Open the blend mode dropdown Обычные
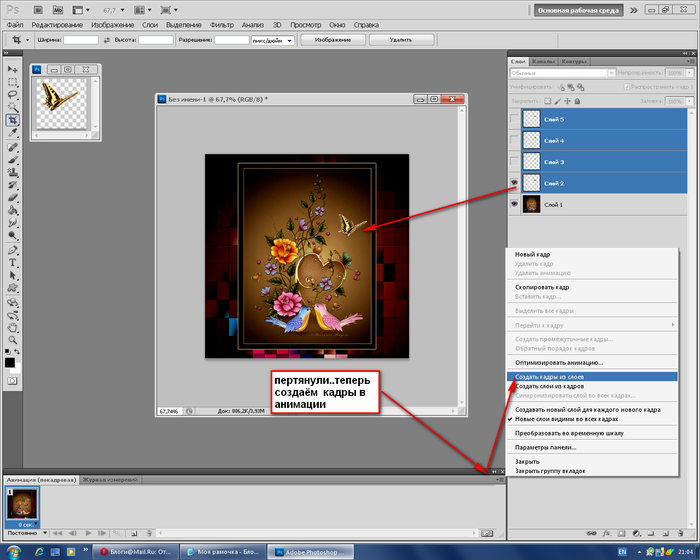 point(611,73)
